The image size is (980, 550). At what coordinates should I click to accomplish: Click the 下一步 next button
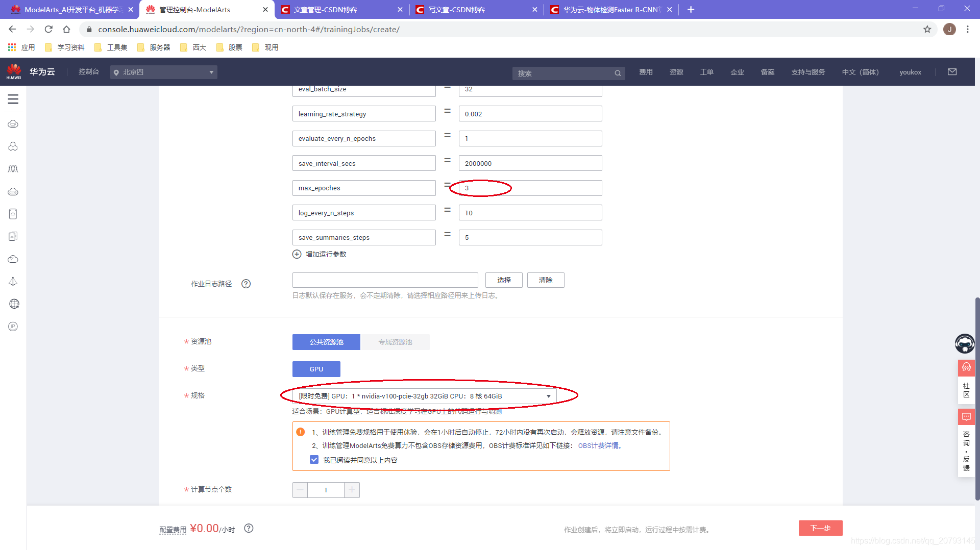pyautogui.click(x=820, y=528)
